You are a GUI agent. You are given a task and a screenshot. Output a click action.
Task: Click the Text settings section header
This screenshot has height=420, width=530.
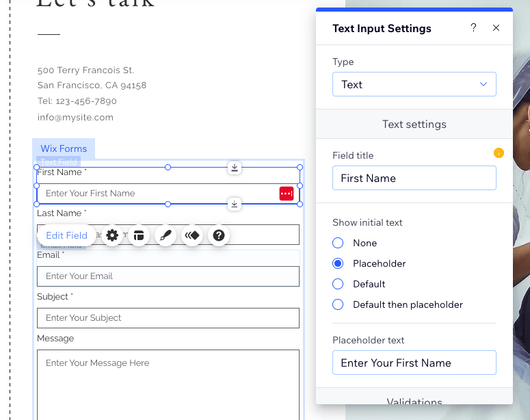pyautogui.click(x=414, y=124)
